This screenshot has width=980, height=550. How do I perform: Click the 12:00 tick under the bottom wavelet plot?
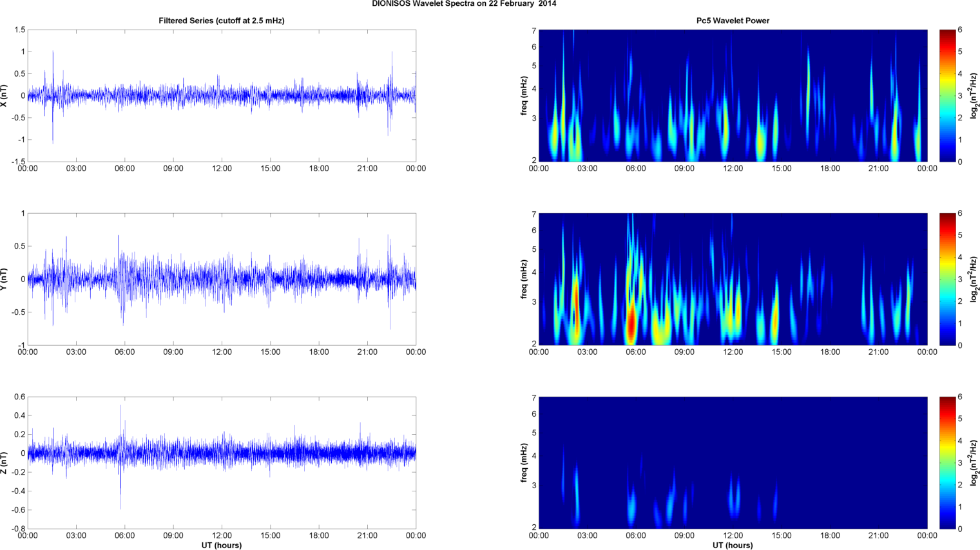733,535
